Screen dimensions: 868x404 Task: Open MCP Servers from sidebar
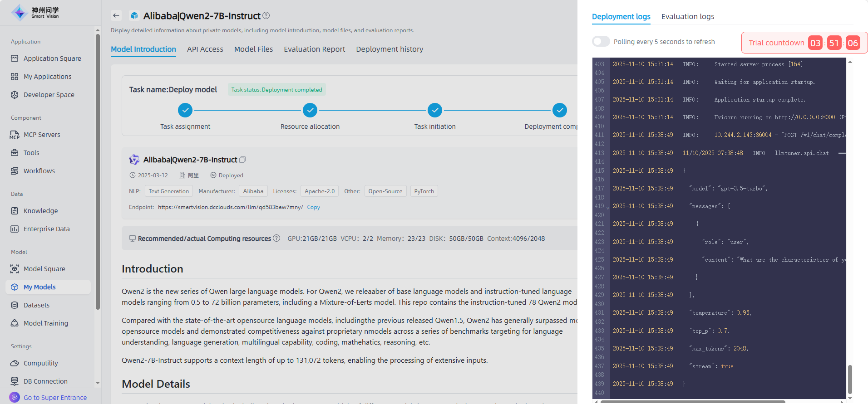tap(42, 135)
